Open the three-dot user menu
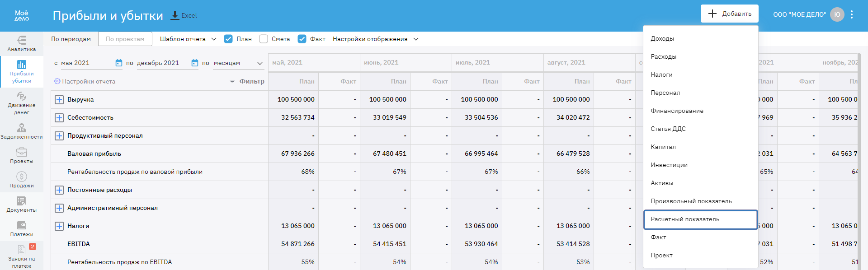Image resolution: width=868 pixels, height=270 pixels. [852, 14]
